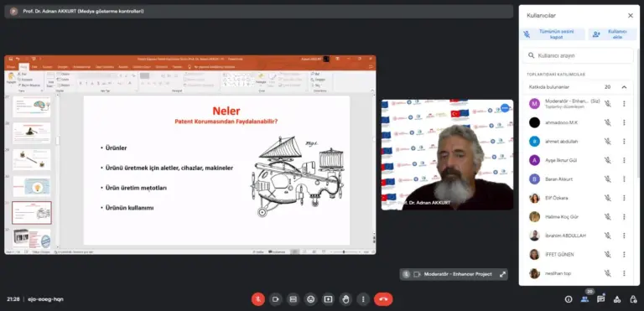The image size is (644, 311).
Task: Click mic icon beside ahmadooo M.K
Action: 607,122
